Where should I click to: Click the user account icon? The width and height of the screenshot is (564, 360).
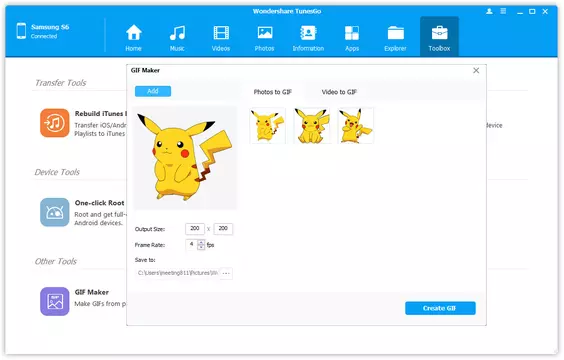coord(489,12)
